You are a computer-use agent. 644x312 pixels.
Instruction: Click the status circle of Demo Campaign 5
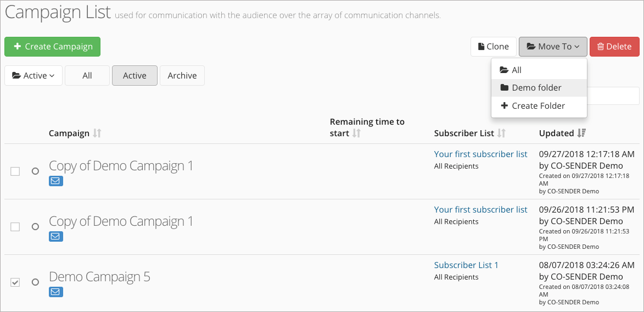tap(35, 282)
